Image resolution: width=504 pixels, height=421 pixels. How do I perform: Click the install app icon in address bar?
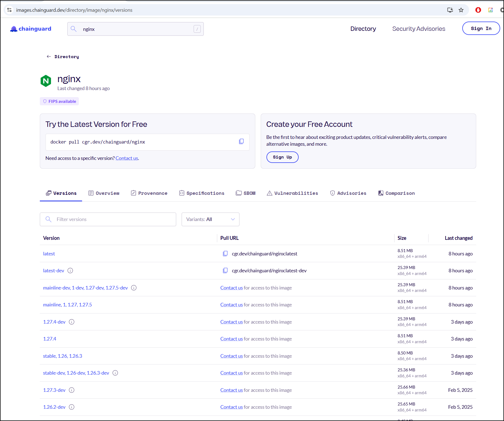450,10
